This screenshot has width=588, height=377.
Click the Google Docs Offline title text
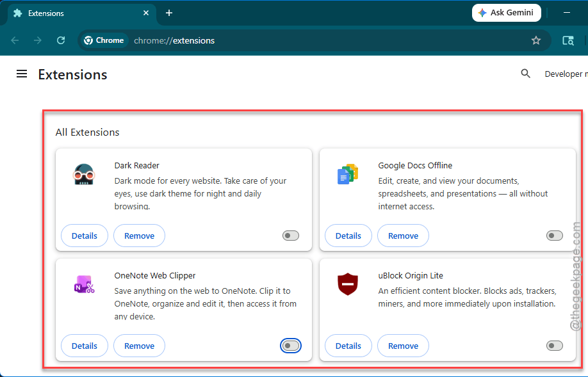tap(415, 165)
